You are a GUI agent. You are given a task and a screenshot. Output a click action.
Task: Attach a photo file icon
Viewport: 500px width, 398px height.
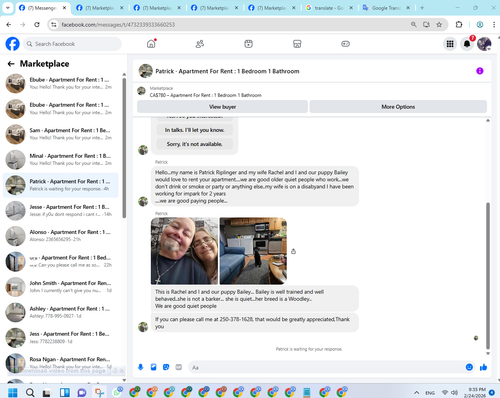pos(153,367)
